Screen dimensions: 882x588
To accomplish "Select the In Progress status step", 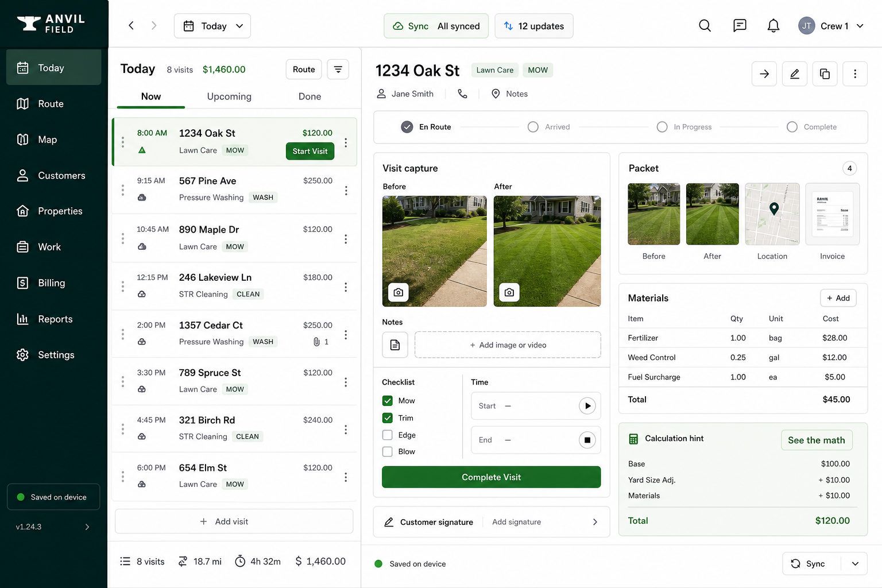I will (684, 127).
